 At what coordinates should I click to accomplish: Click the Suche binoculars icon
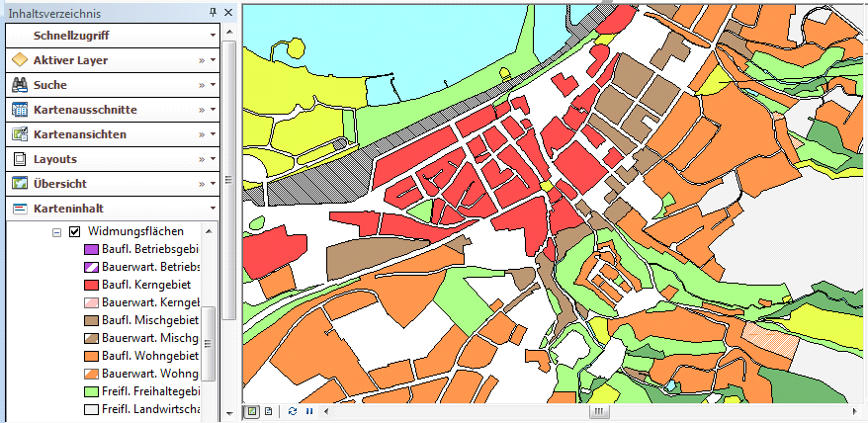pos(19,85)
